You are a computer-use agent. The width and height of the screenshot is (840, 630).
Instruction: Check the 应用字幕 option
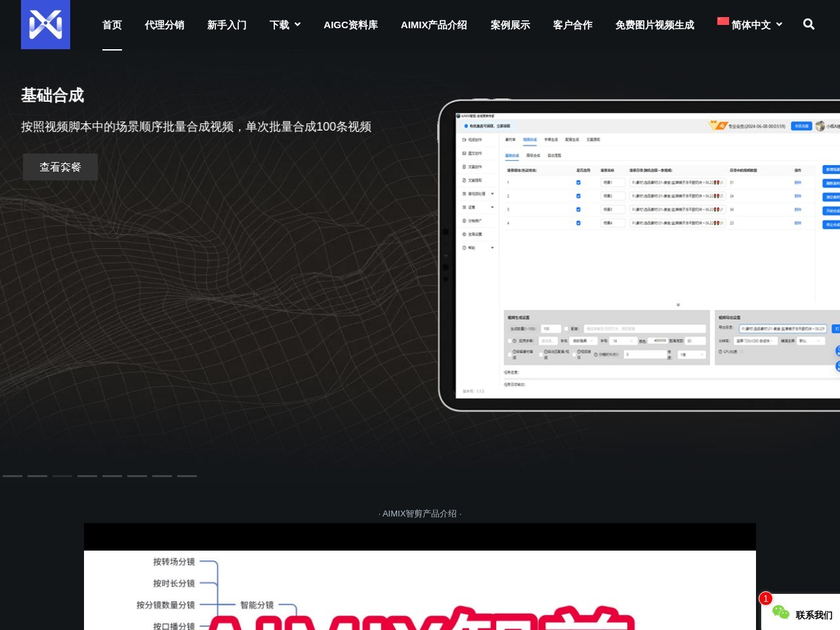[x=510, y=341]
